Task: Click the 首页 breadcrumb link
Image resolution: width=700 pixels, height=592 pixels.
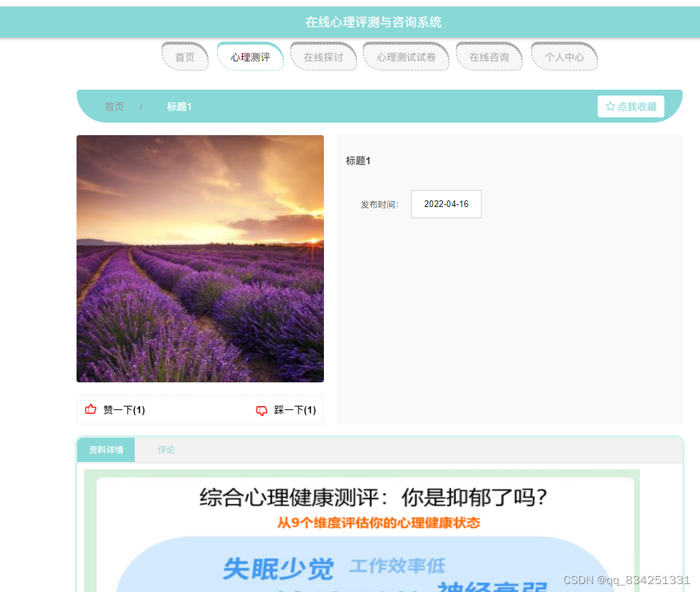Action: tap(114, 107)
